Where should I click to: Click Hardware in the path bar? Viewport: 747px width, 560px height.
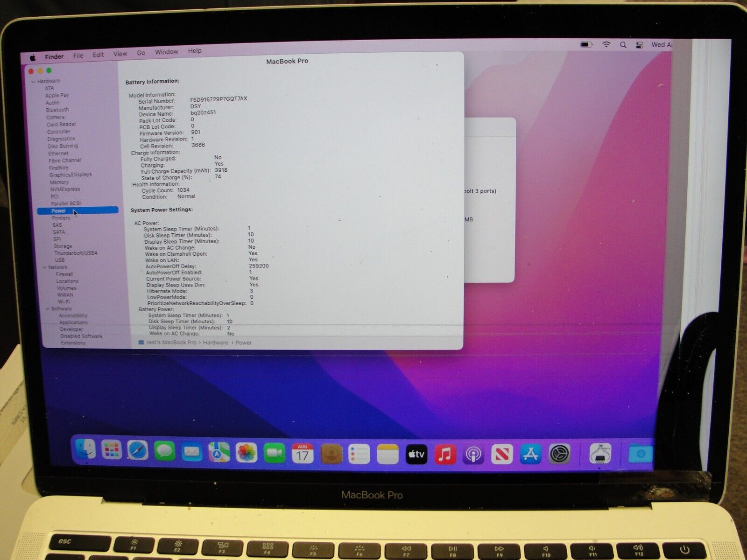click(215, 343)
